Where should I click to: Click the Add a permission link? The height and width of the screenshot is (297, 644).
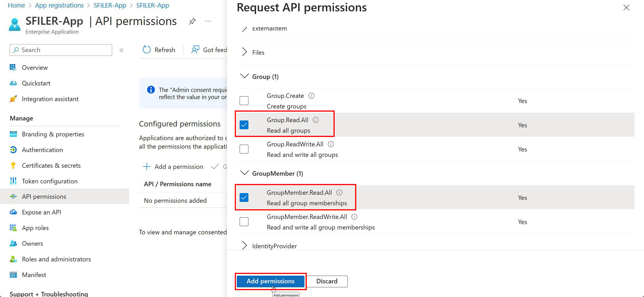(179, 167)
